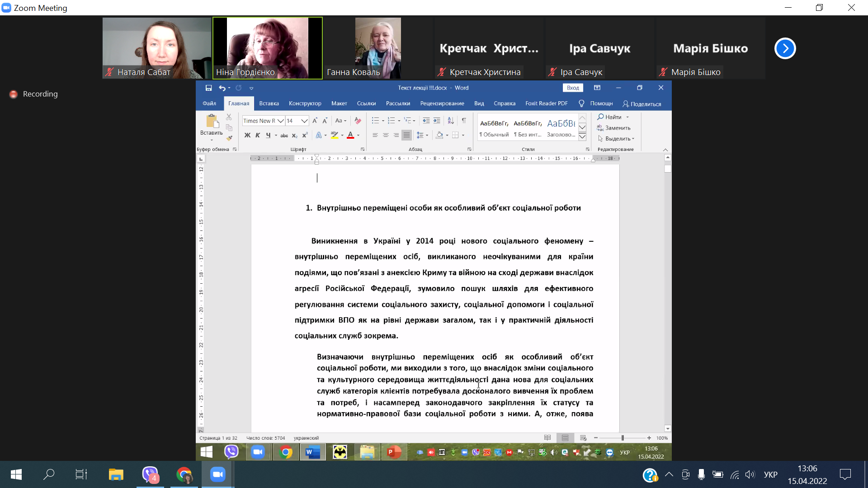
Task: Toggle show paragraph marks (¶)
Action: (x=464, y=121)
